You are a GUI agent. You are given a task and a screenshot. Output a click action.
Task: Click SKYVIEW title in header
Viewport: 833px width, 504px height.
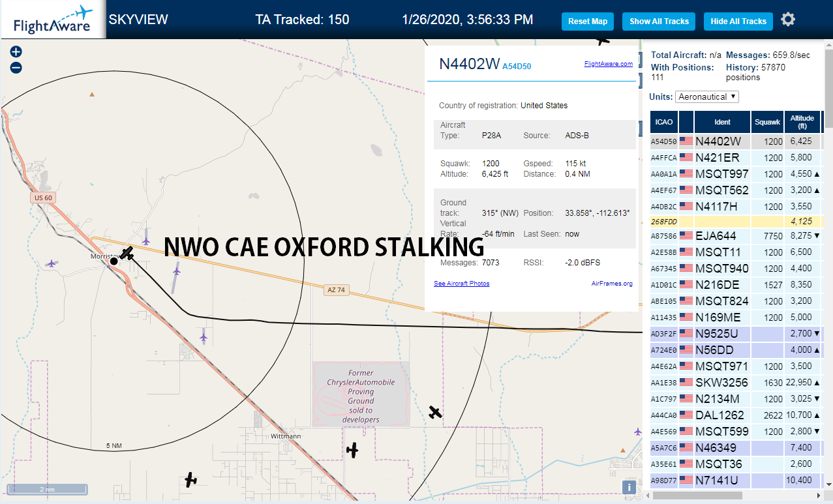[138, 20]
